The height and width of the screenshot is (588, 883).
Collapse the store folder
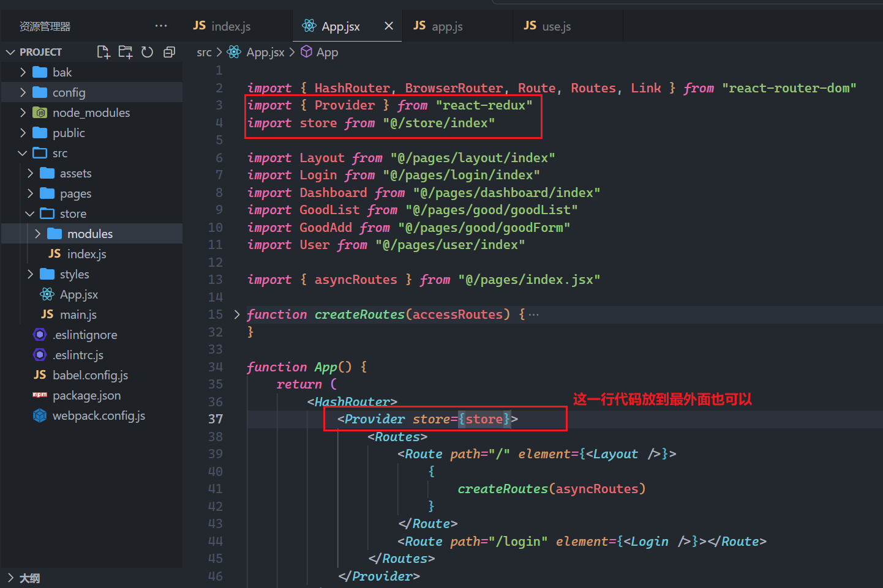click(x=92, y=214)
